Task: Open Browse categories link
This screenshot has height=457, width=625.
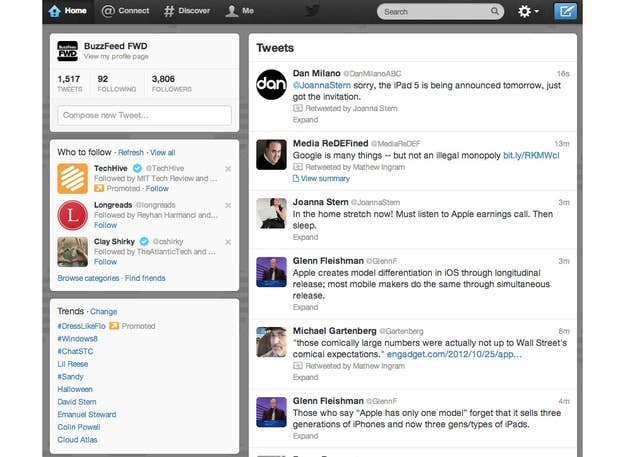Action: [88, 278]
